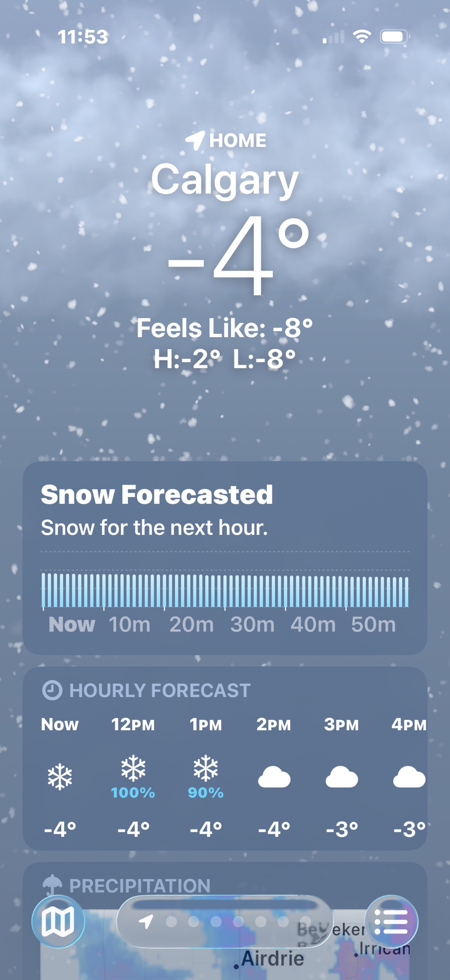Tap the next-hour snow intensity chart
This screenshot has width=450, height=980.
click(225, 589)
